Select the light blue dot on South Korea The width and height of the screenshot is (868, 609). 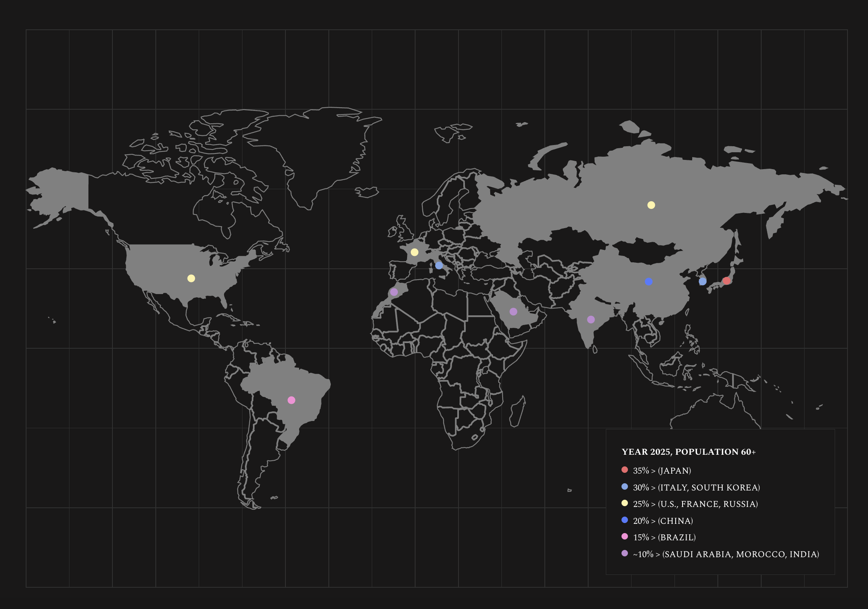coord(702,281)
